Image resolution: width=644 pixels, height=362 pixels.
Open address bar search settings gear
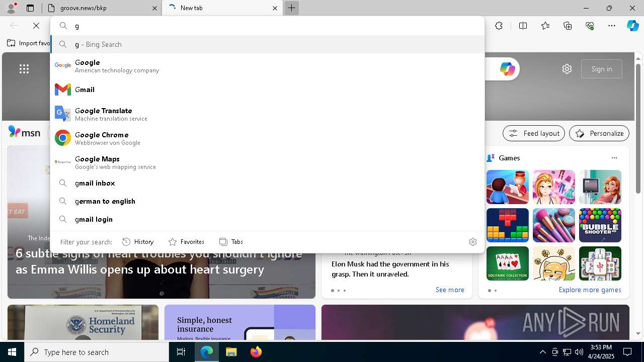pyautogui.click(x=472, y=242)
